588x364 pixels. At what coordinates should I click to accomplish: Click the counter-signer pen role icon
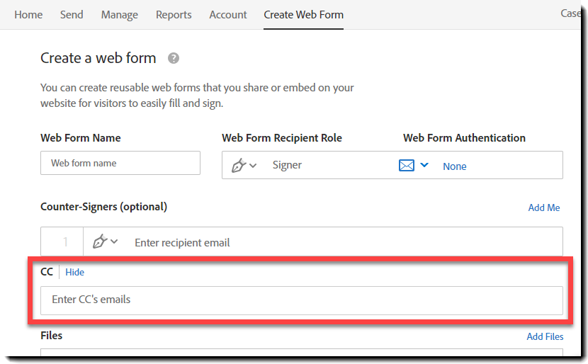[x=100, y=241]
